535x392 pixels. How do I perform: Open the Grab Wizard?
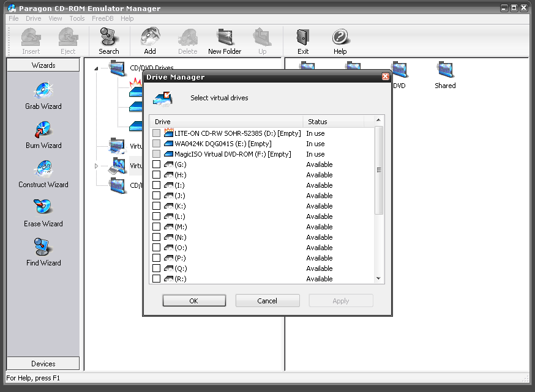(43, 96)
